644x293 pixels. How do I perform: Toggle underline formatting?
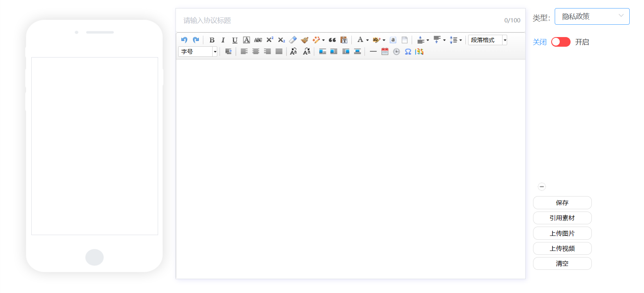(x=235, y=40)
